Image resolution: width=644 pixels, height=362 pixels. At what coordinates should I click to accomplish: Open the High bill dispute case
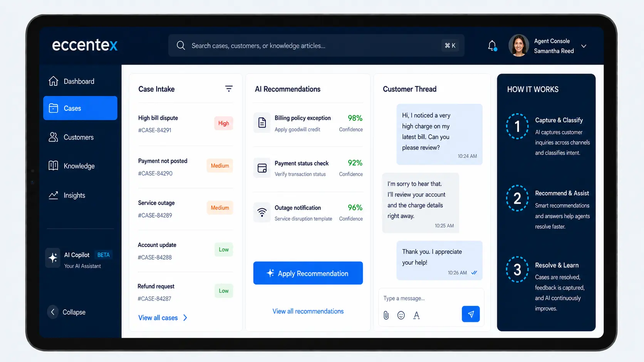coord(185,124)
